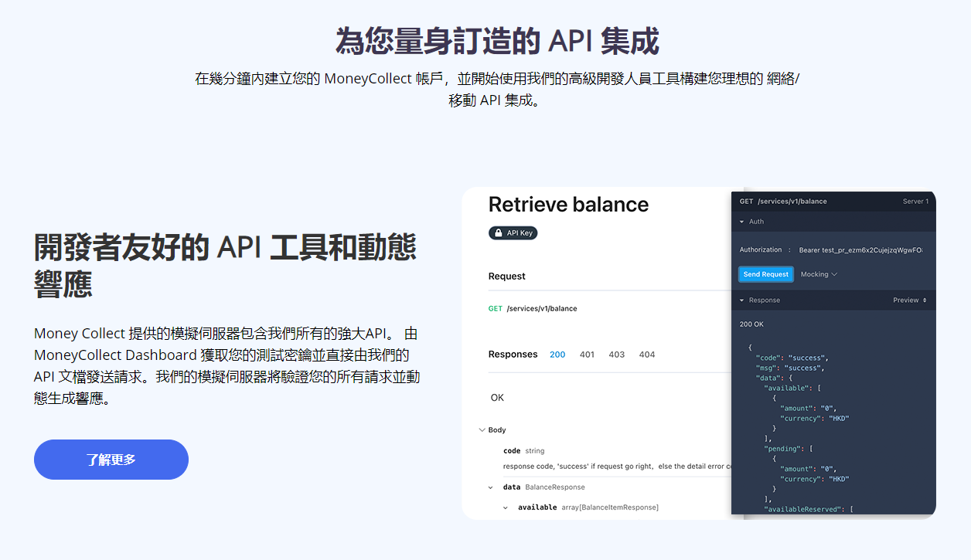Image resolution: width=971 pixels, height=560 pixels.
Task: Click the dark panel GET /services/v1/balance header
Action: [783, 202]
